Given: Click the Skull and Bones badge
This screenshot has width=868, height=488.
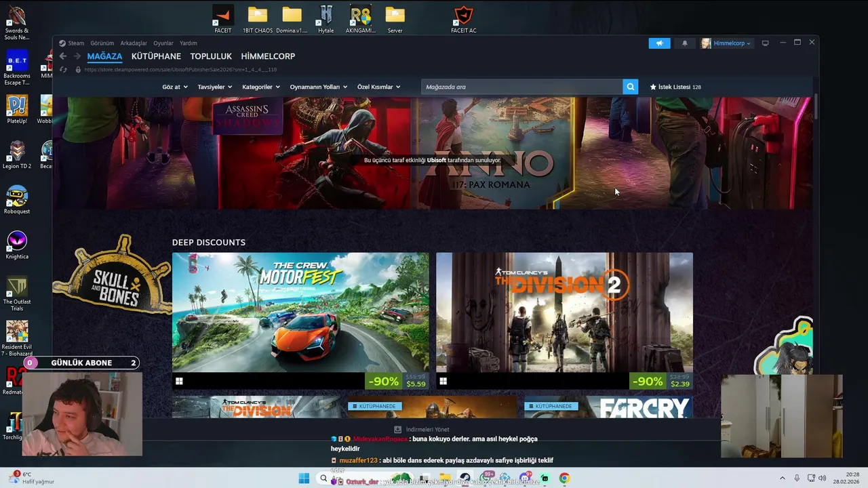Looking at the screenshot, I should pyautogui.click(x=113, y=277).
